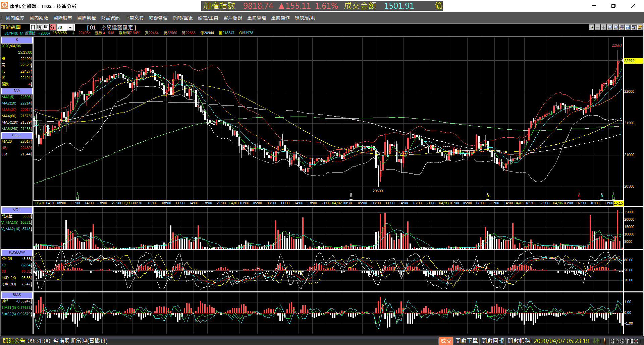Screen dimensions: 644x345
Task: Click the green up-down connection arrows icon
Action: (596, 341)
